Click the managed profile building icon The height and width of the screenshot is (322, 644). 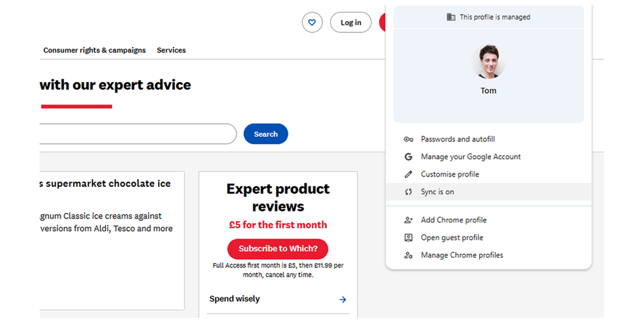tap(451, 17)
